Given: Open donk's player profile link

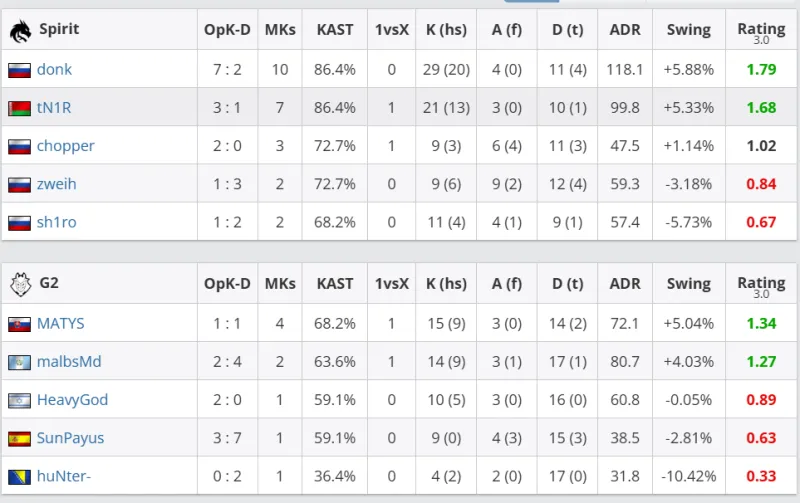Looking at the screenshot, I should pos(54,70).
